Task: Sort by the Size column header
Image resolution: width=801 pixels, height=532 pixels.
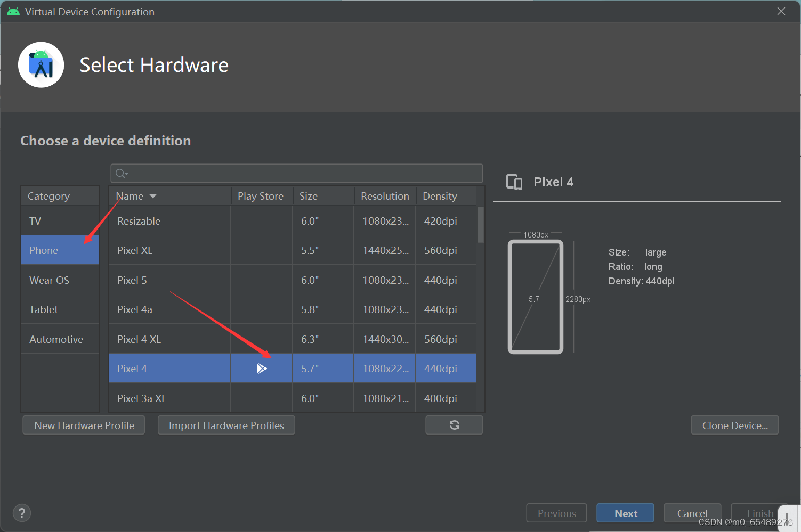Action: 323,196
